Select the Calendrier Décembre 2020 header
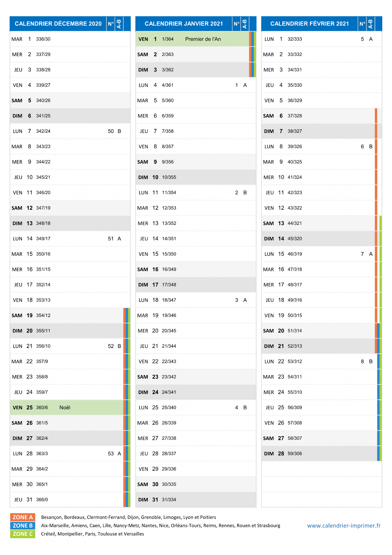This screenshot has height=555, width=392. click(58, 24)
